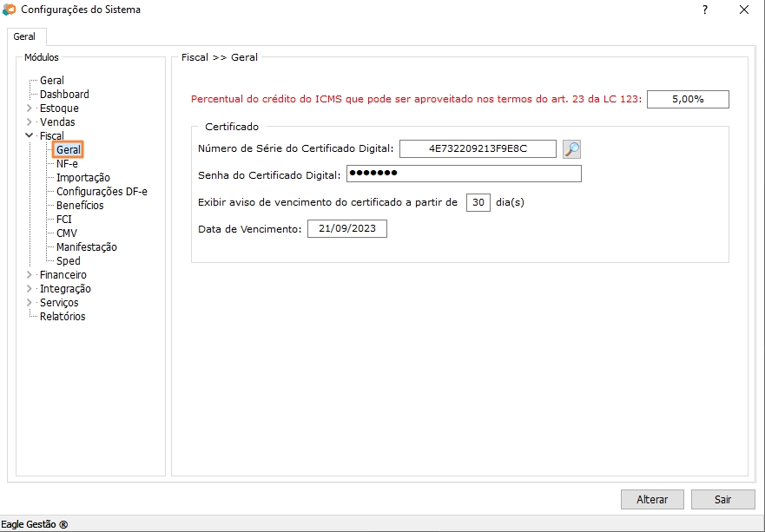Screen dimensions: 765x532
Task: Open Manifestação under Fiscal
Action: 86,246
